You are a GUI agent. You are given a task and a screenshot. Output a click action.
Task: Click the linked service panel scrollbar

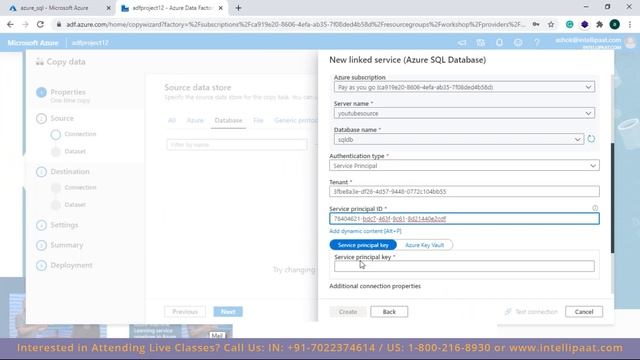click(x=612, y=198)
